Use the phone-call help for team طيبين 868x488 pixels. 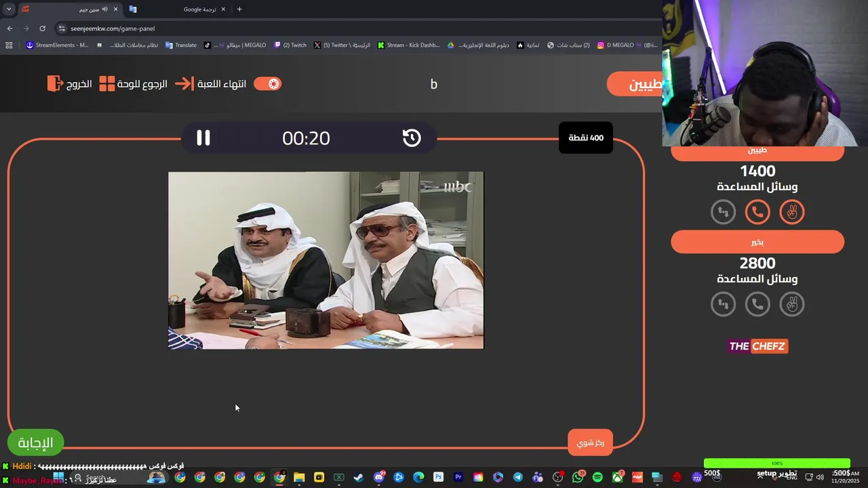pos(757,212)
